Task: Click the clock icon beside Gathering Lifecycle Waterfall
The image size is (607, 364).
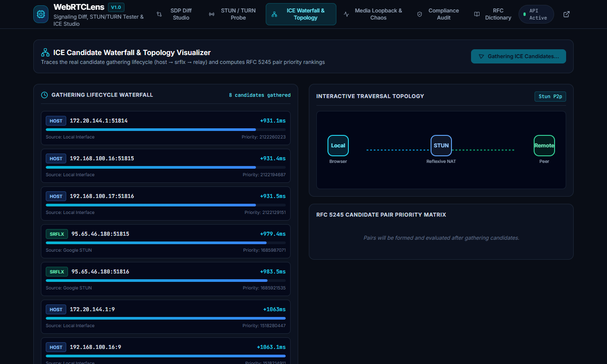Action: (x=44, y=95)
